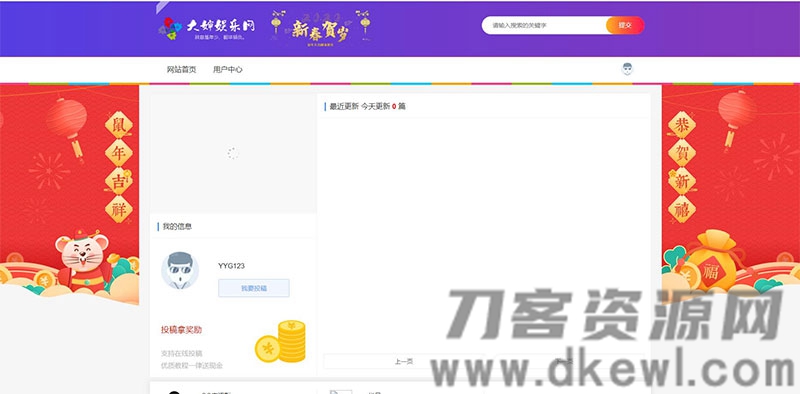
Task: Click the gold coins stack icon
Action: click(x=281, y=341)
